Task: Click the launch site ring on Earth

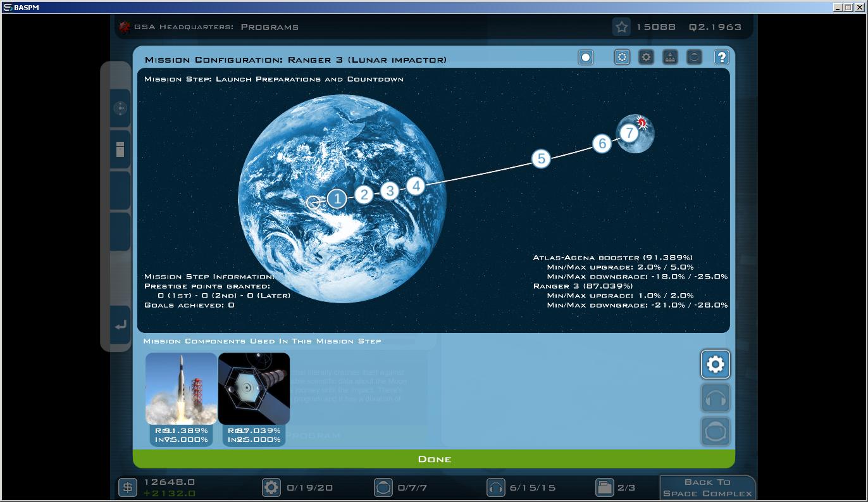Action: coord(314,202)
